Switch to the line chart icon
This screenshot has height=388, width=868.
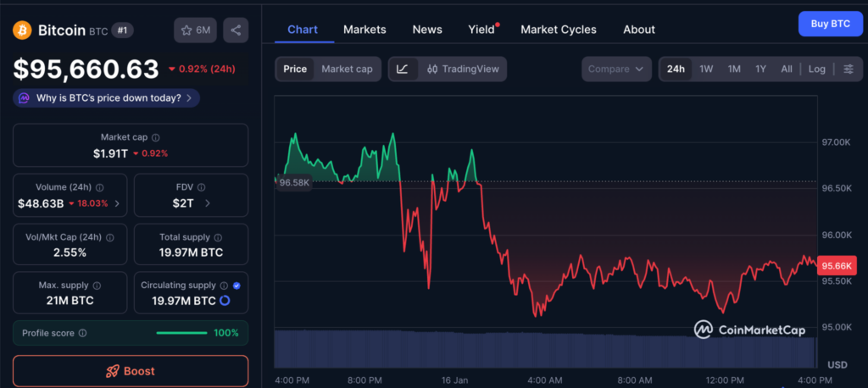[x=403, y=69]
